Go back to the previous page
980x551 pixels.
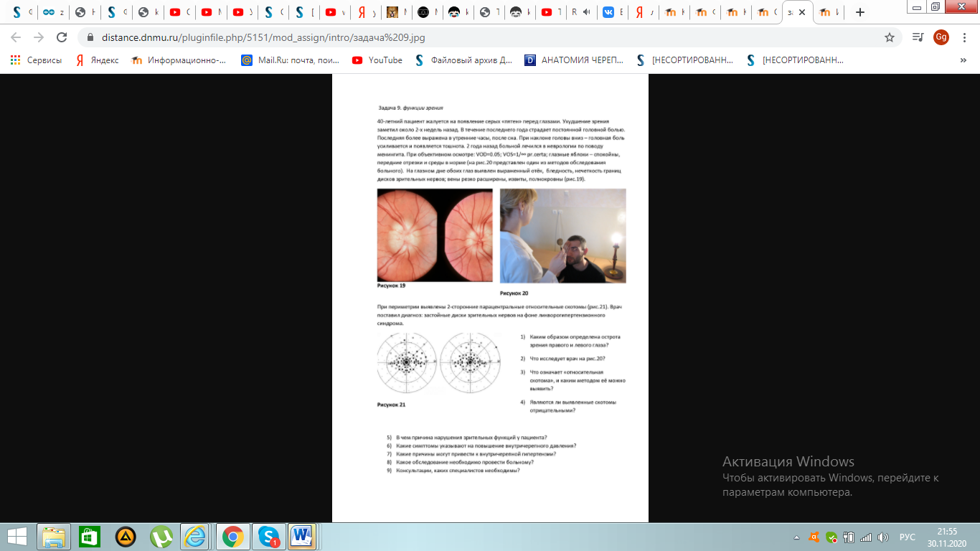tap(17, 37)
